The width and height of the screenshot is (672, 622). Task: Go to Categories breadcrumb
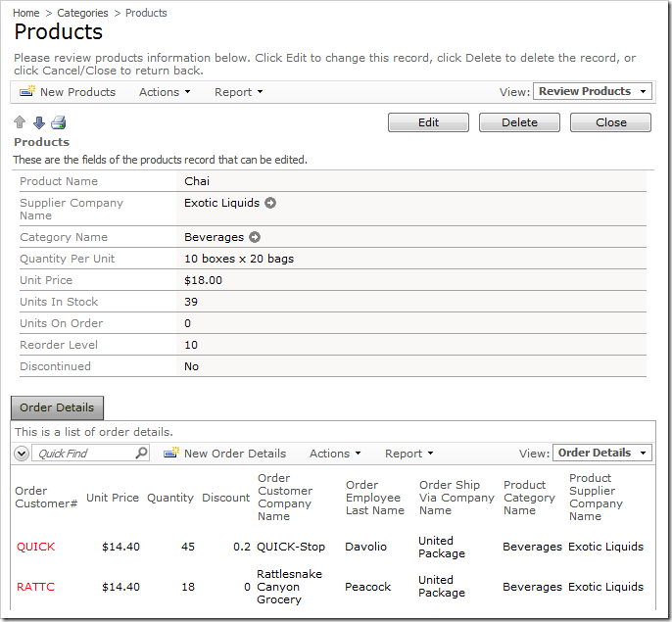[x=82, y=14]
